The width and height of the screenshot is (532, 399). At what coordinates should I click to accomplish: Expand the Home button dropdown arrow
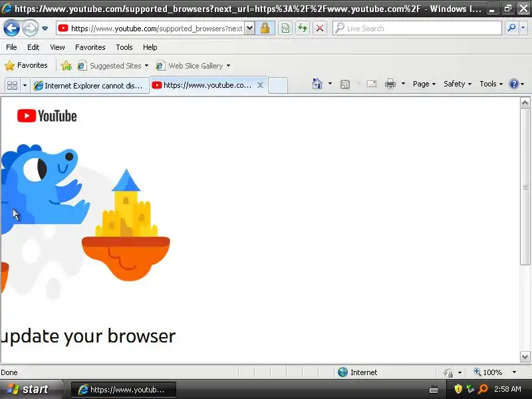pos(330,84)
